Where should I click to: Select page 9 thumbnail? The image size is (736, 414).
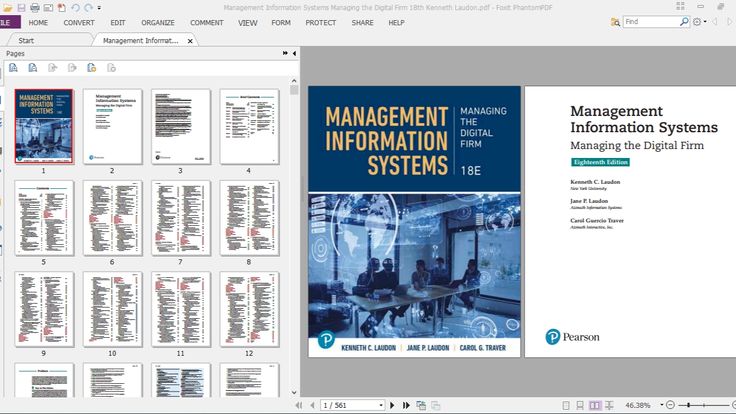(44, 309)
